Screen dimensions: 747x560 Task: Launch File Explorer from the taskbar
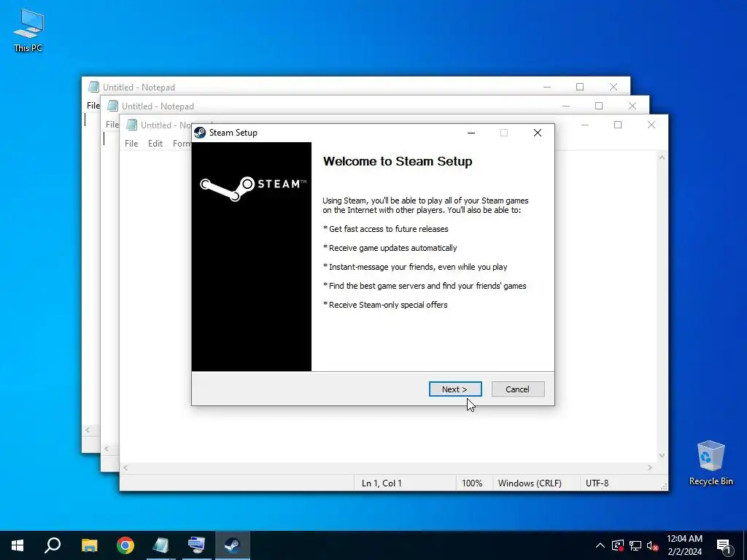click(x=89, y=545)
